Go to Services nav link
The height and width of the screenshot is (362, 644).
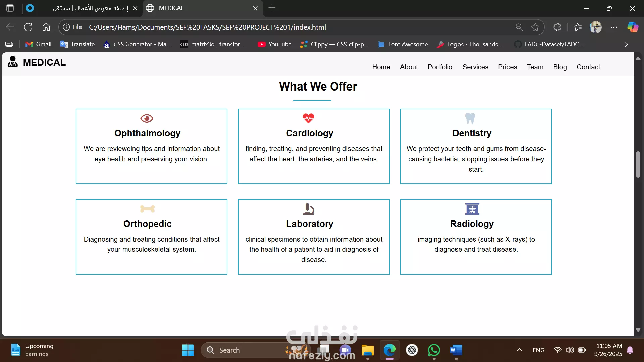pos(475,67)
